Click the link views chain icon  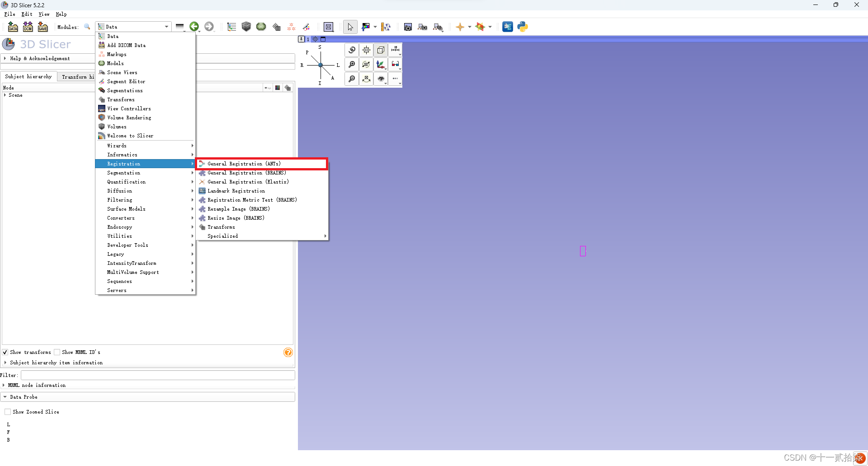tap(352, 50)
